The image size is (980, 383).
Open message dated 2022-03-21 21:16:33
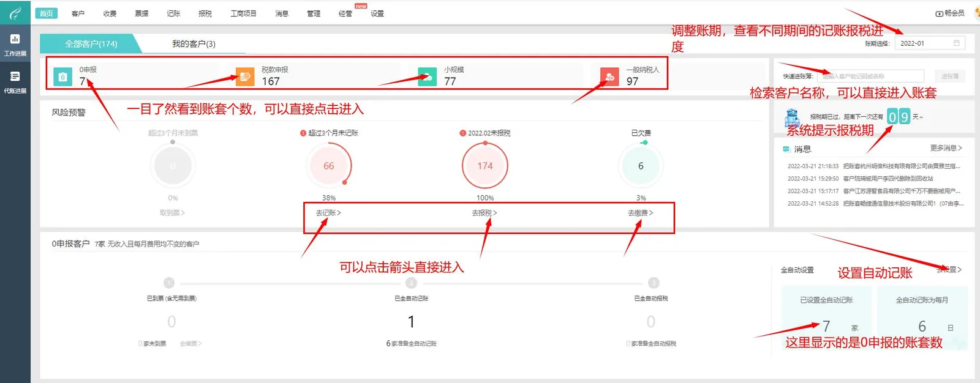874,166
